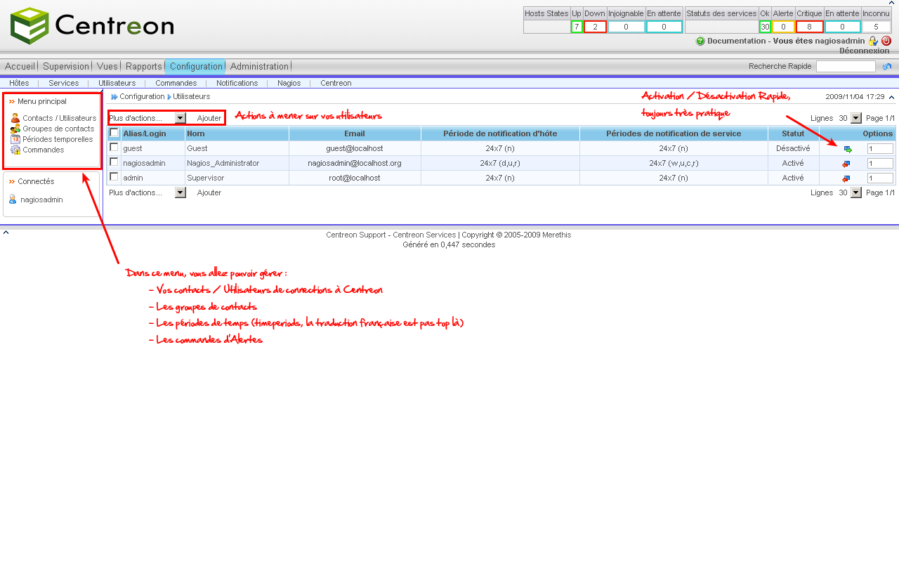Expand the top Lignes per page dropdown

(855, 118)
